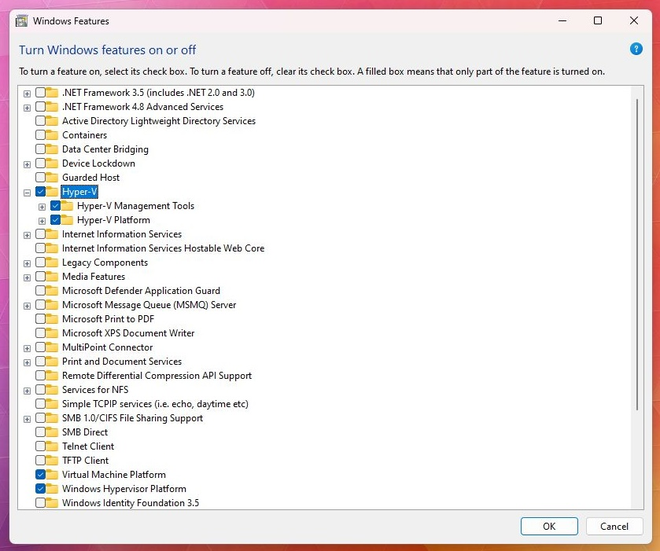Expand Services for NFS node
The image size is (660, 551).
(27, 391)
